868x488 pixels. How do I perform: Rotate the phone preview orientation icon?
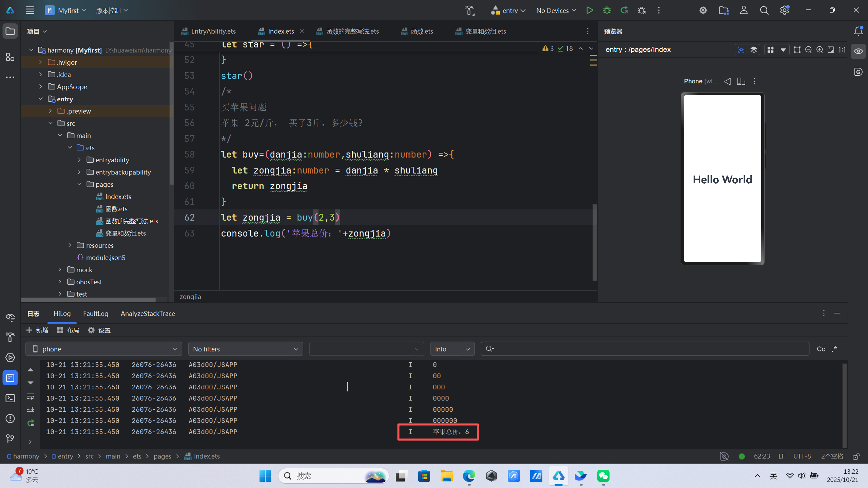(741, 81)
